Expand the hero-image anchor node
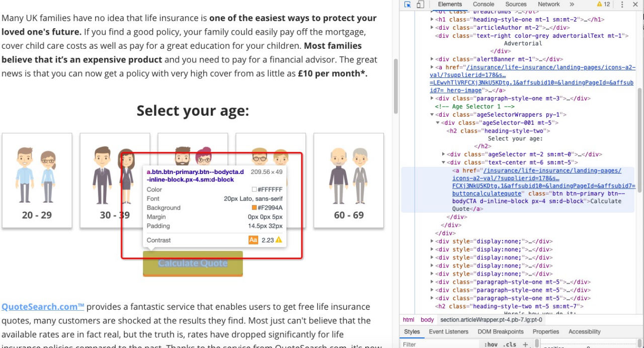The height and width of the screenshot is (348, 644). [432, 67]
